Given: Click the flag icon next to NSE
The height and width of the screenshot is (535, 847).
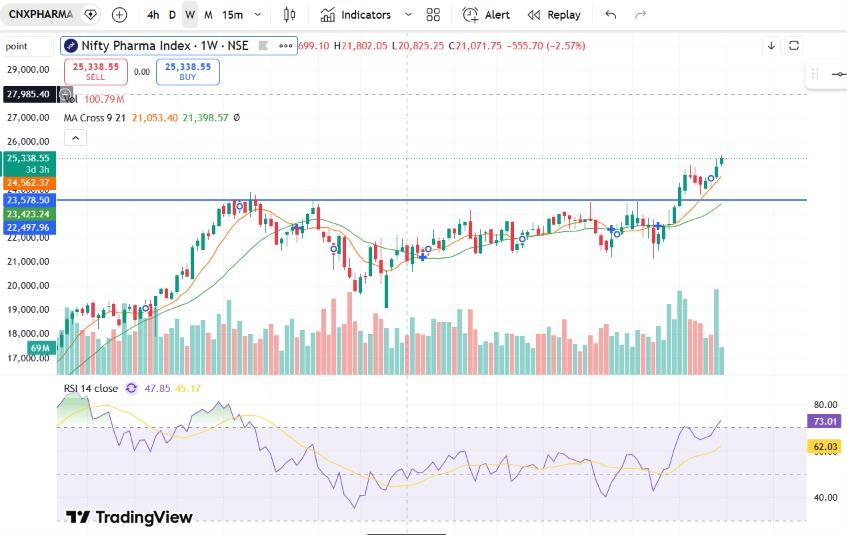Looking at the screenshot, I should (263, 46).
